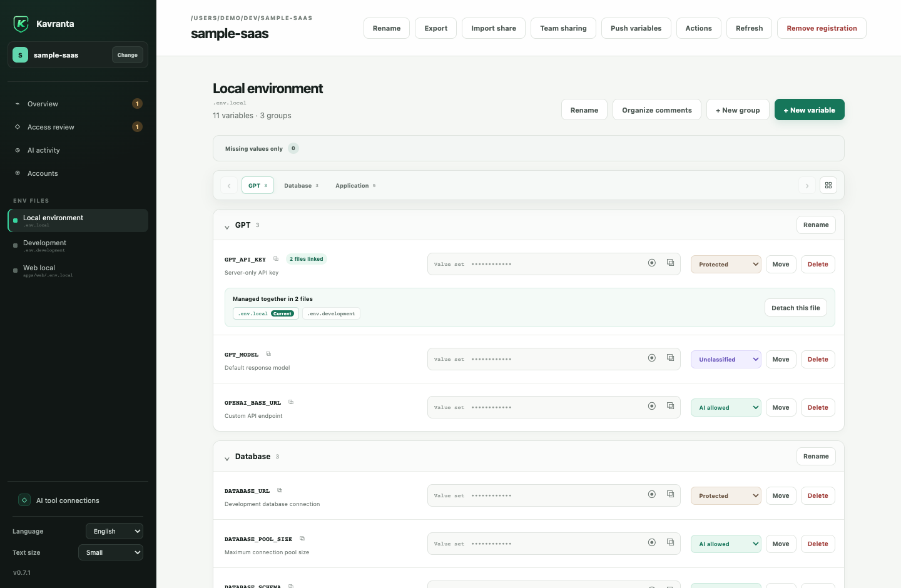Reveal the GPT_MODEL value
This screenshot has width=901, height=588.
point(652,358)
